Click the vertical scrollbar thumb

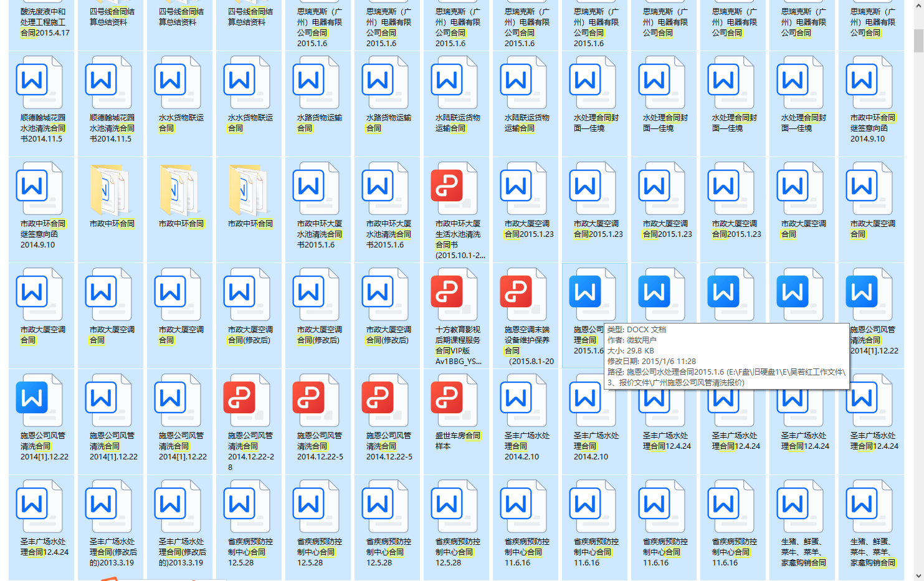pos(918,41)
